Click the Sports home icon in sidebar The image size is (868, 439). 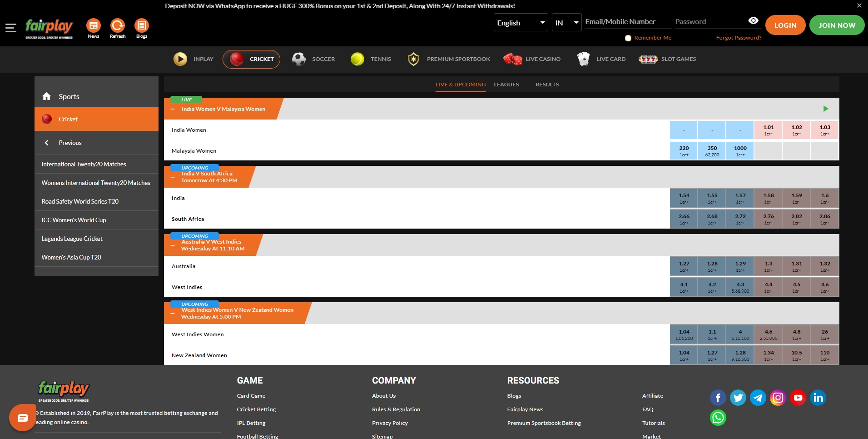[47, 96]
